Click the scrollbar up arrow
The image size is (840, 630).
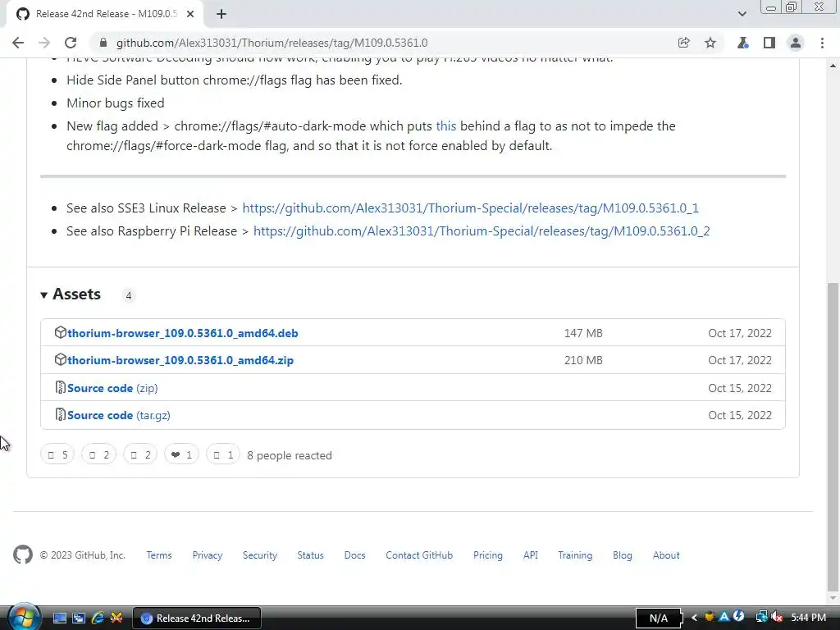(833, 65)
